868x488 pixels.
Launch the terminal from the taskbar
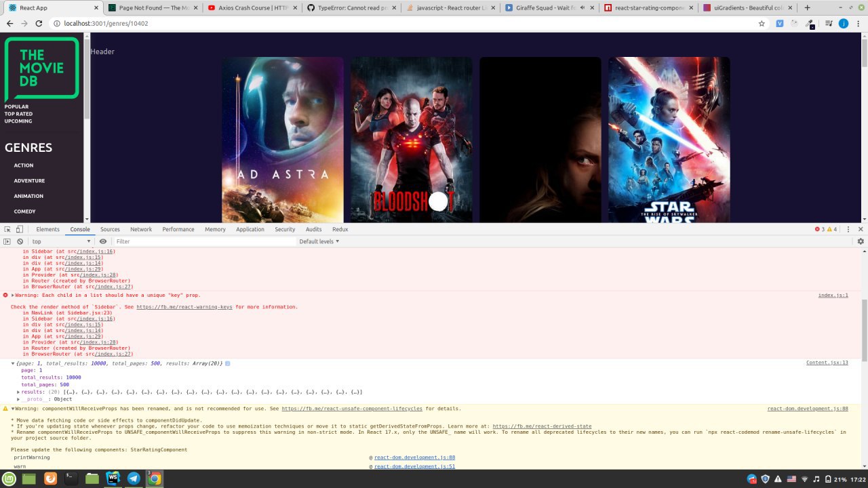[x=71, y=479]
